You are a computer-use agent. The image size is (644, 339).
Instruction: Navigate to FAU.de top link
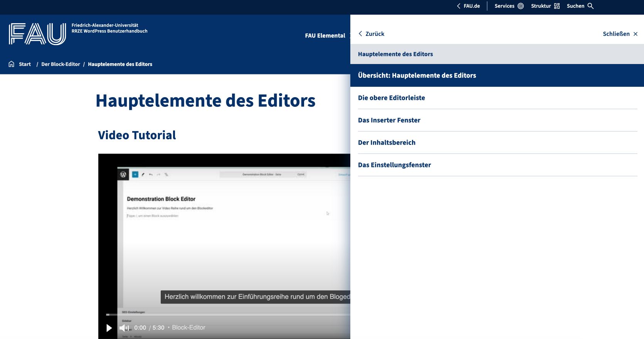tap(471, 6)
